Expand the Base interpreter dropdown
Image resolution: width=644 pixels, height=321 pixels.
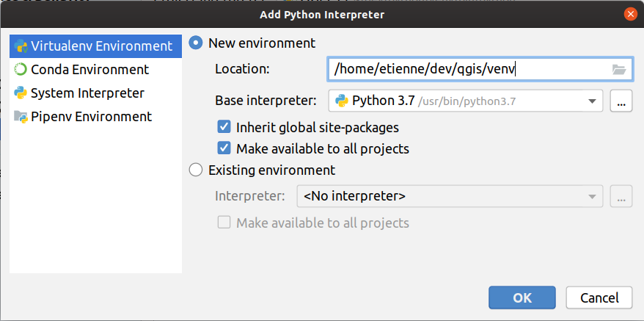(591, 101)
